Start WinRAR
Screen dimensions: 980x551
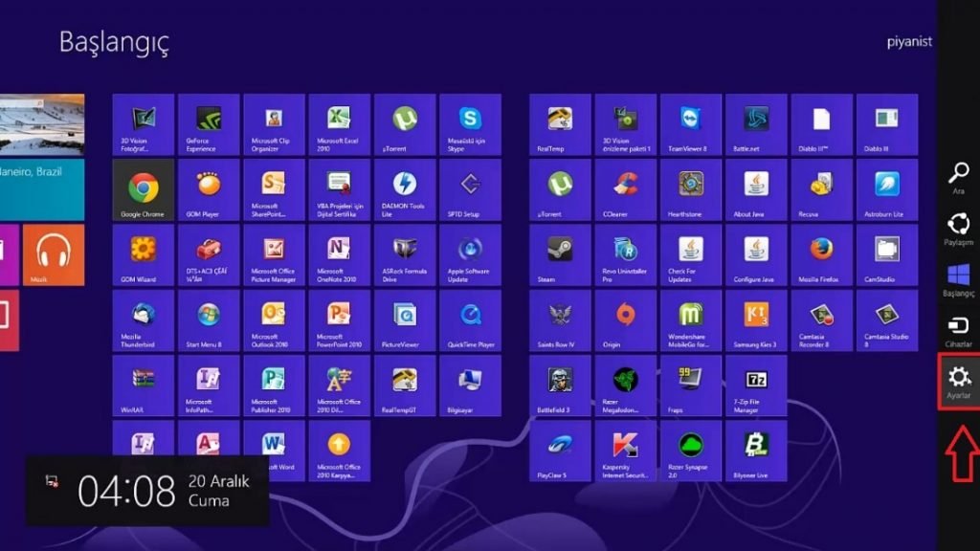[145, 385]
